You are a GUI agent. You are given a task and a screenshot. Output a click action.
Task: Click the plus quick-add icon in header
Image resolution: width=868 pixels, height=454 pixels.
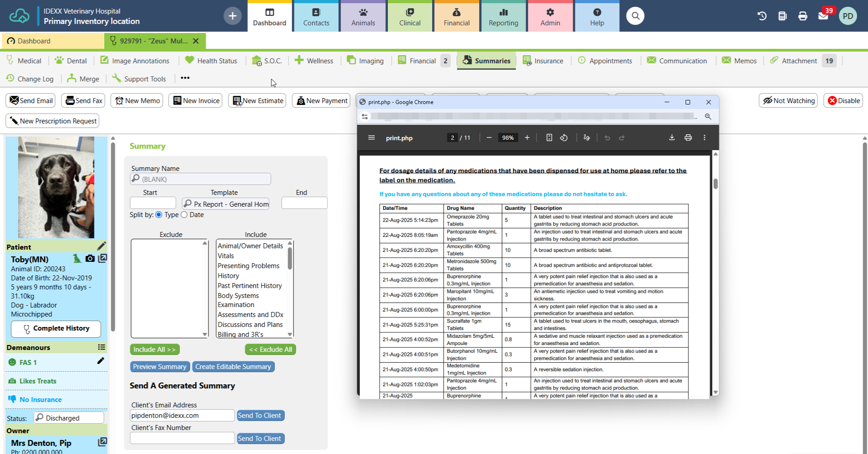[x=232, y=16]
